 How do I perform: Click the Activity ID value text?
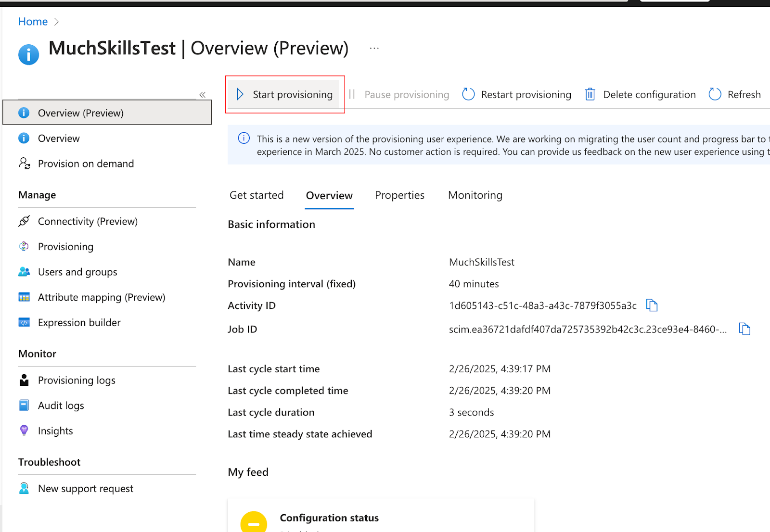(542, 305)
